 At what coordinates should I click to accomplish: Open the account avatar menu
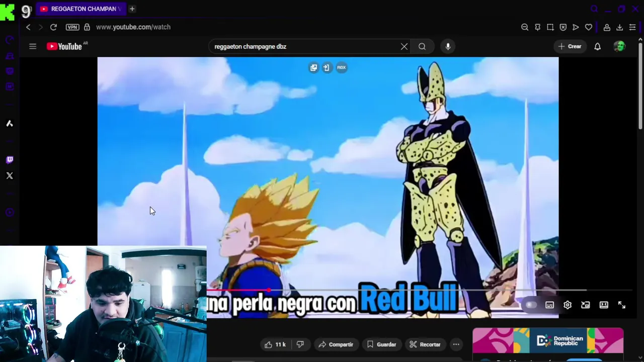click(x=620, y=46)
